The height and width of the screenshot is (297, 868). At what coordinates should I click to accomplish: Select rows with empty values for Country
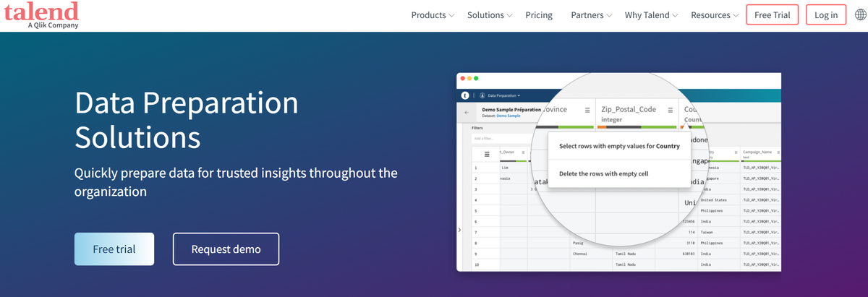point(619,146)
